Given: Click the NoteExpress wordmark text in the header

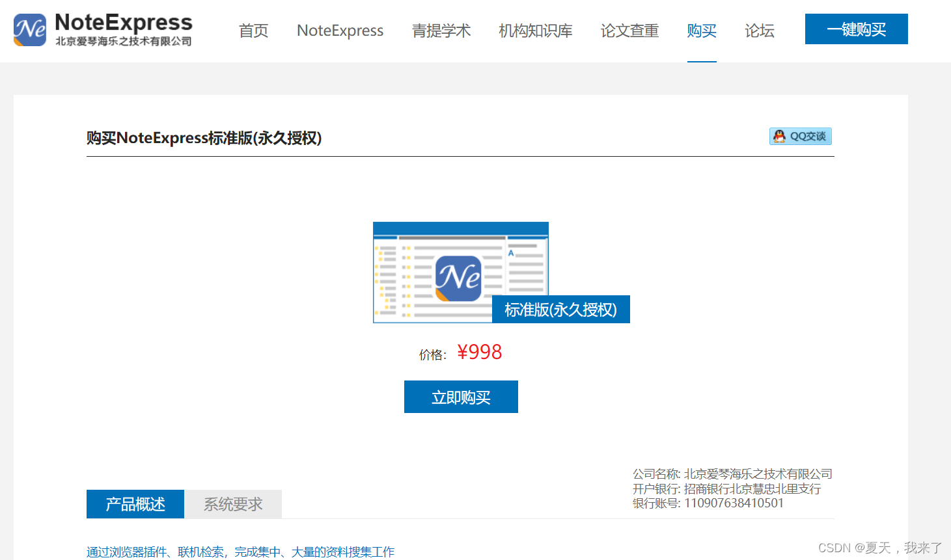Looking at the screenshot, I should pos(124,23).
